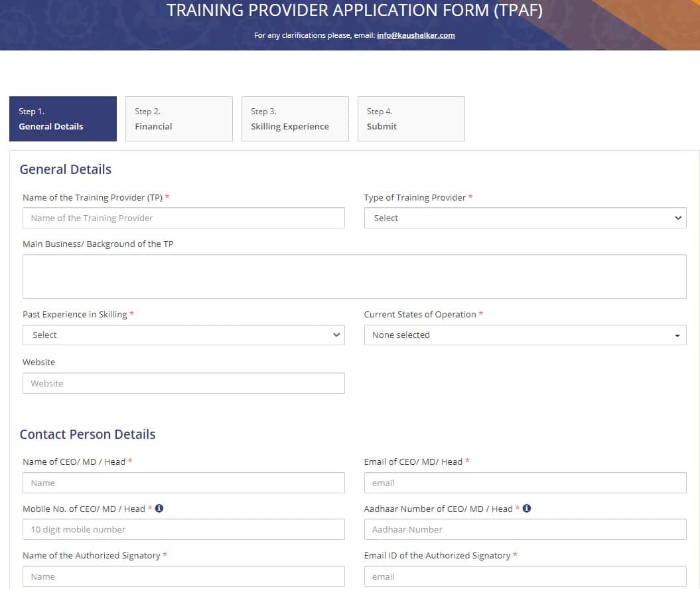Click the Aadhaar Number input field
Image resolution: width=700 pixels, height=589 pixels.
click(x=525, y=529)
